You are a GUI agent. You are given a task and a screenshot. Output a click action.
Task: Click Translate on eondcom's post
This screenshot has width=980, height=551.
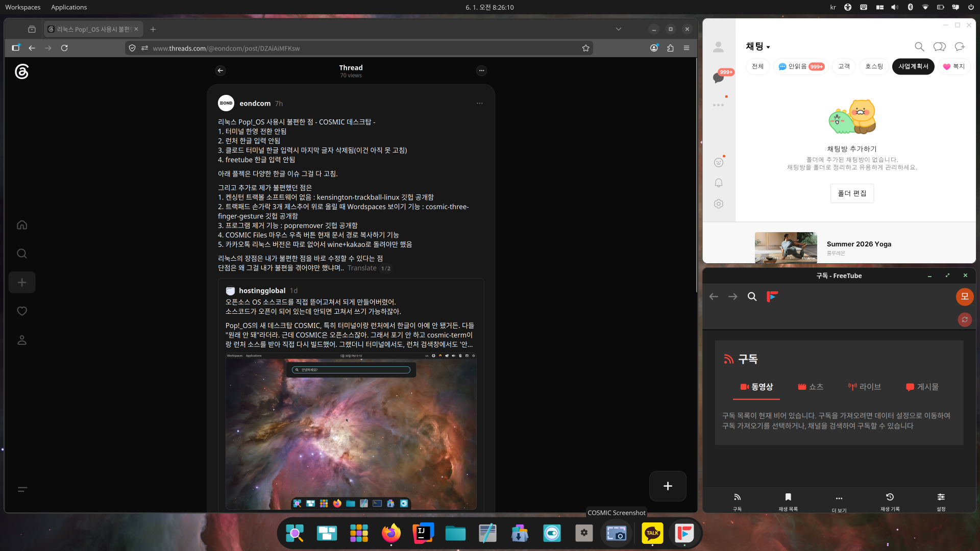[362, 268]
